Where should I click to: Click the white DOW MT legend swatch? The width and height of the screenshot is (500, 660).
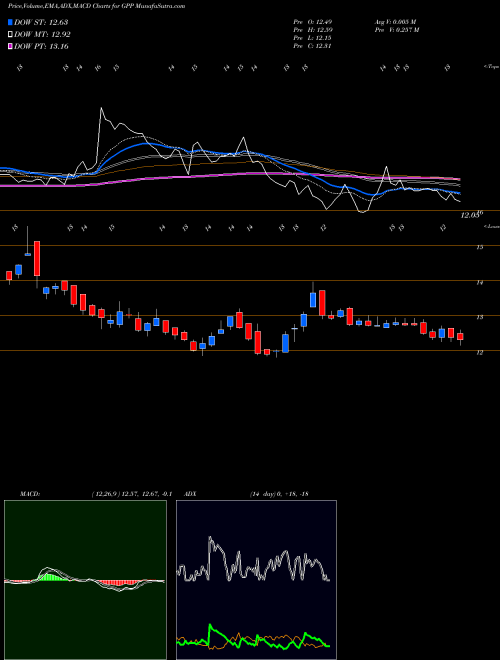(x=10, y=35)
